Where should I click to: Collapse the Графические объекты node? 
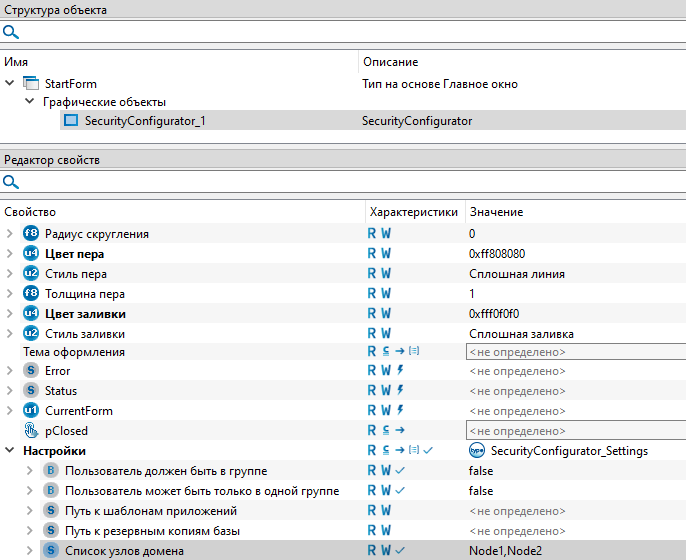click(x=29, y=102)
